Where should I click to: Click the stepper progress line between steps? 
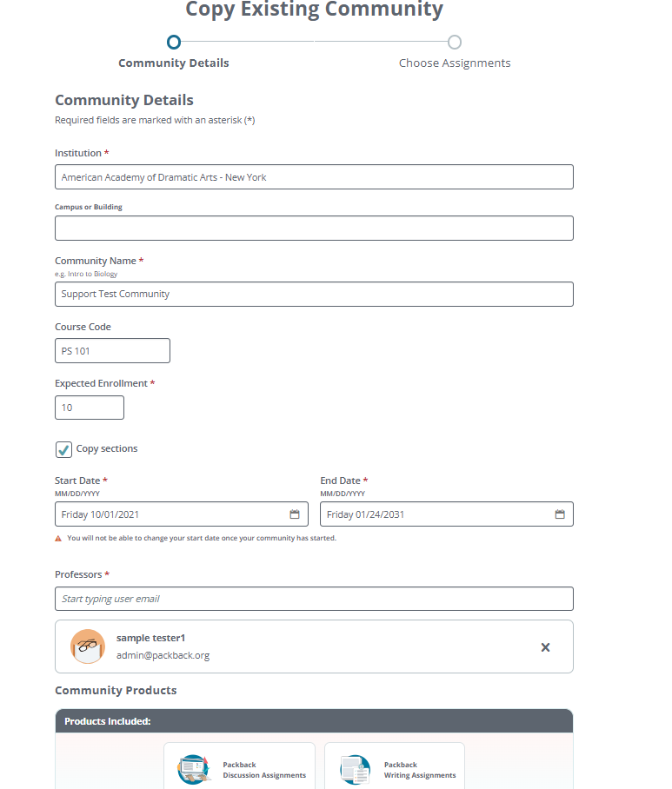(314, 41)
